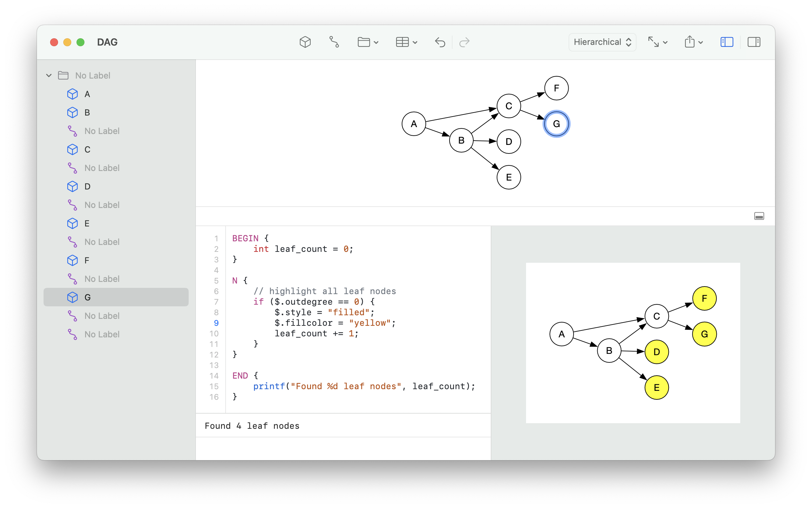Click the folder icon next to No Label group
Image resolution: width=812 pixels, height=509 pixels.
[x=63, y=75]
